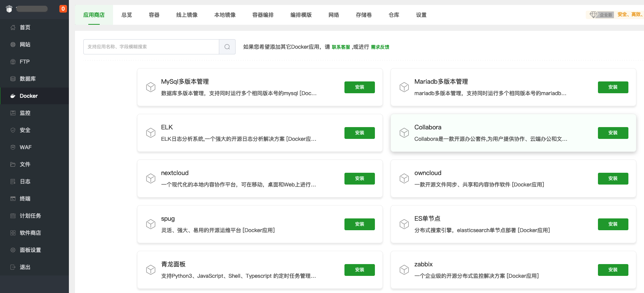Viewport: 644px width, 293px height.
Task: Click the orange notification badge 0
Action: coord(63,9)
